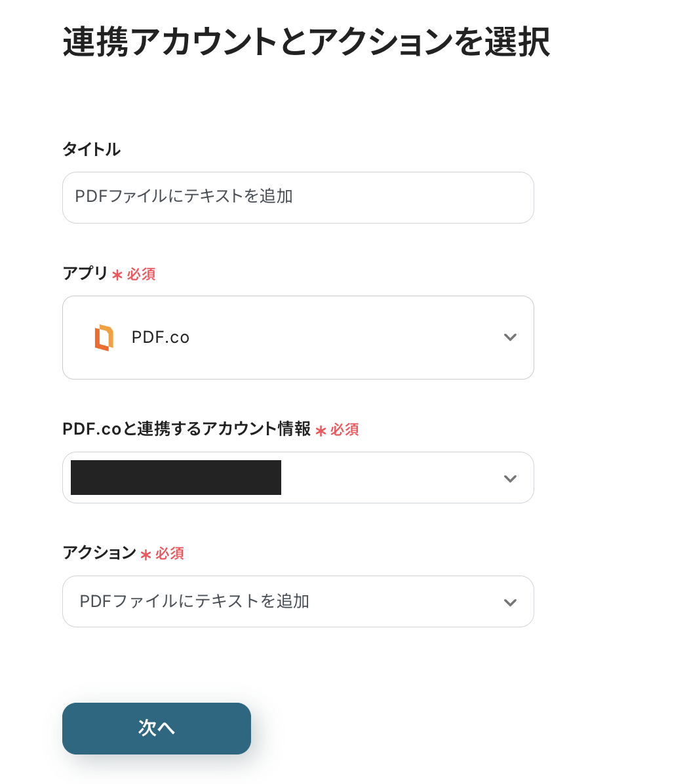Screen dimensions: 687x784
Task: Click the red asterisk beside アカウント情報
Action: click(321, 431)
